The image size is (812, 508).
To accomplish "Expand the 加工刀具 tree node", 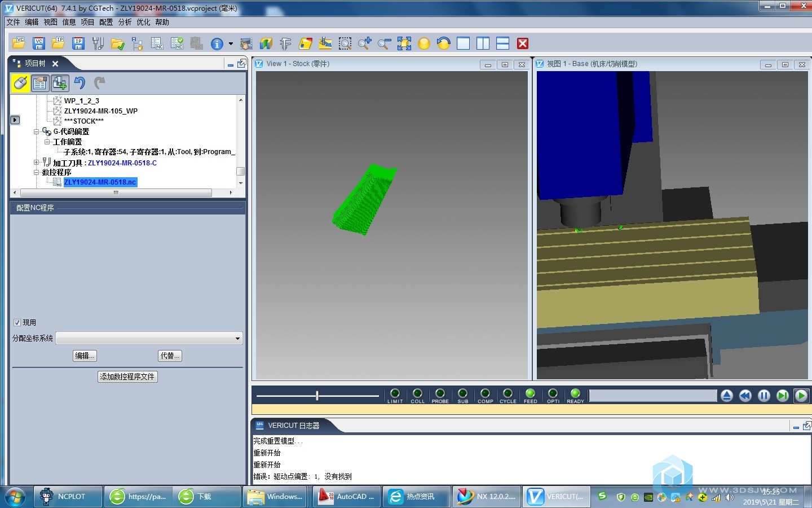I will [37, 163].
